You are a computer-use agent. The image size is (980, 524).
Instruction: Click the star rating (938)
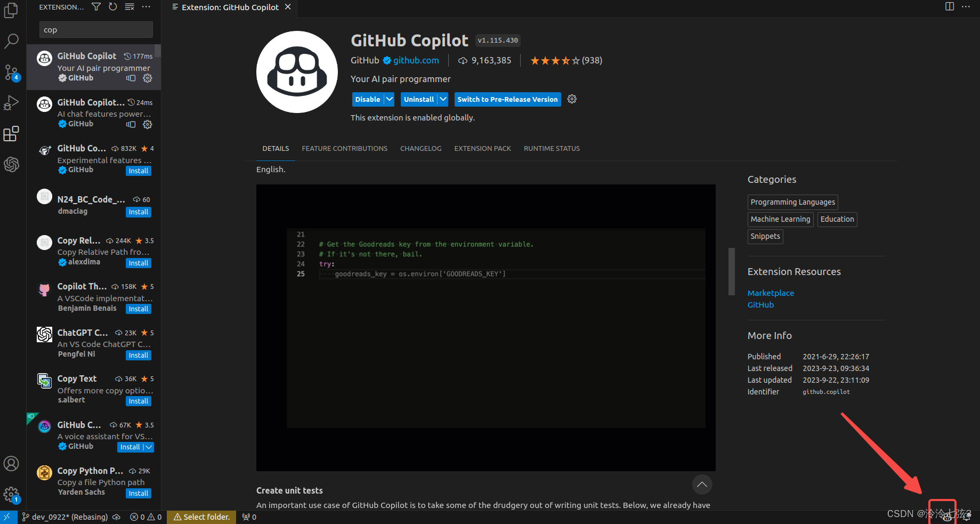[566, 60]
